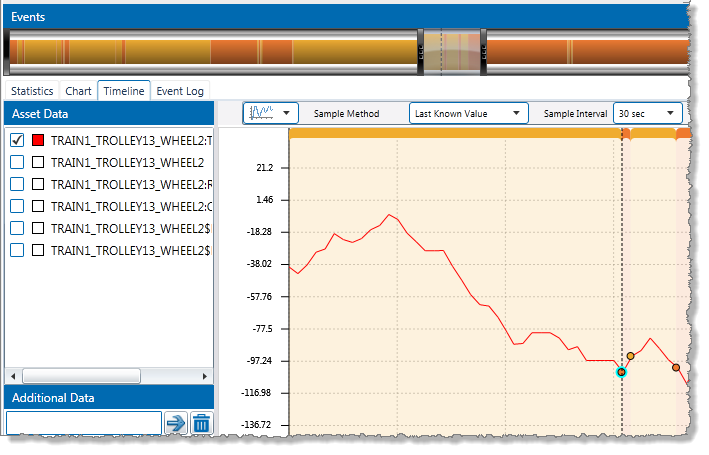The width and height of the screenshot is (709, 455).
Task: Switch to the Chart tab
Action: [x=79, y=91]
